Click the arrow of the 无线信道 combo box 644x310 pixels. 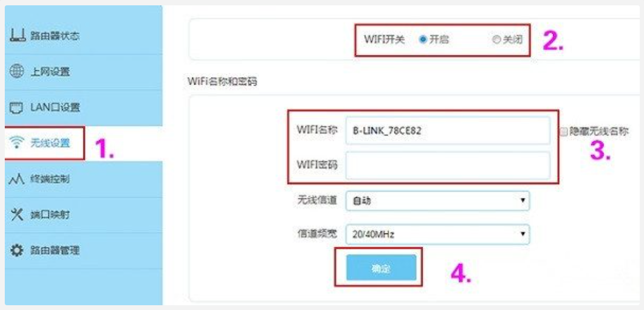[522, 200]
